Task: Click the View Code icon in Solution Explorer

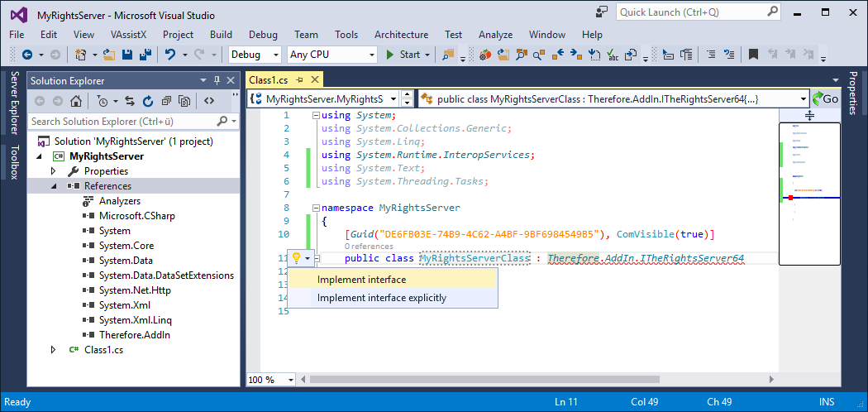Action: (208, 101)
